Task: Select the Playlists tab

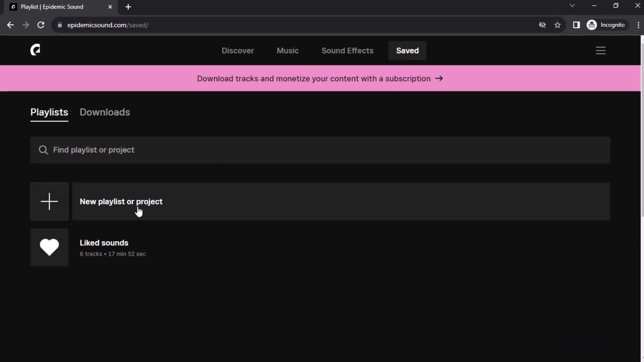Action: pos(49,112)
